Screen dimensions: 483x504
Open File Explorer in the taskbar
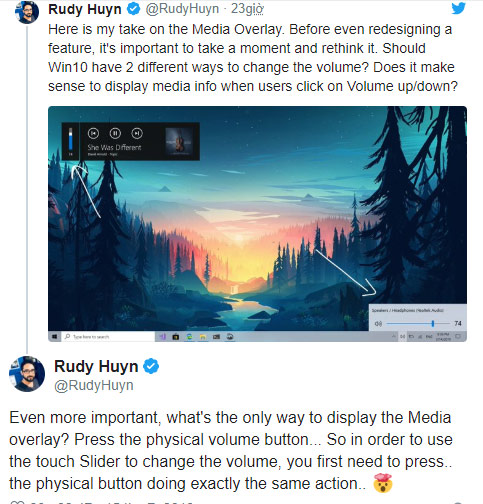click(203, 337)
